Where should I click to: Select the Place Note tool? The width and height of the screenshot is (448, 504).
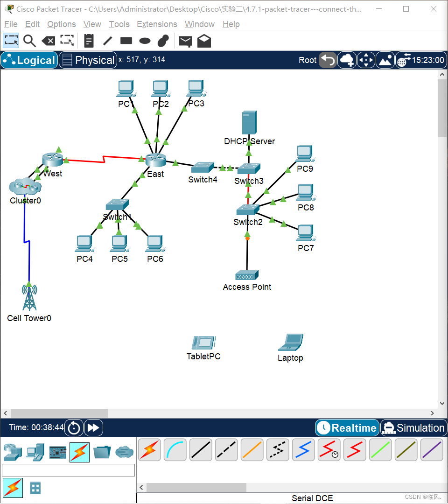pyautogui.click(x=89, y=41)
